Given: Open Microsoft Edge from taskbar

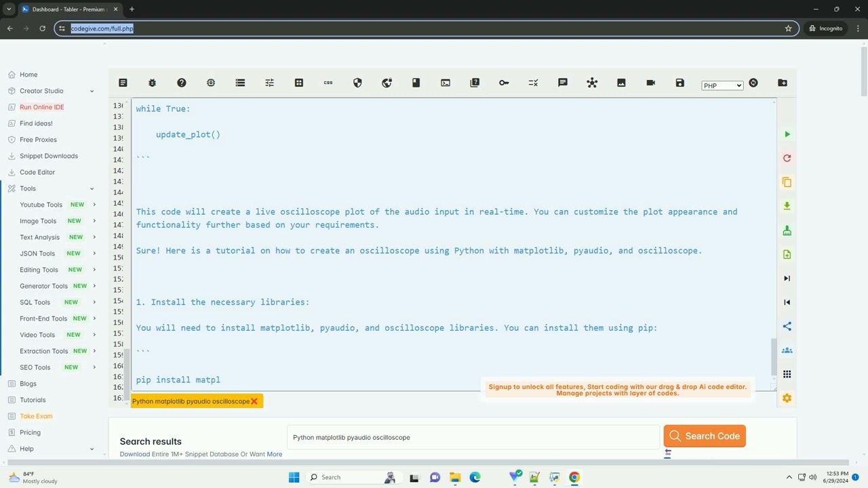Looking at the screenshot, I should [x=475, y=477].
